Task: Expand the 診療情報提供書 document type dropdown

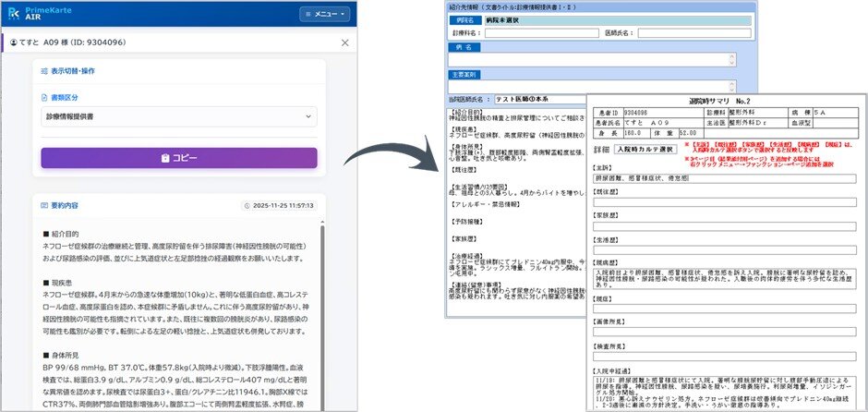Action: tap(179, 116)
